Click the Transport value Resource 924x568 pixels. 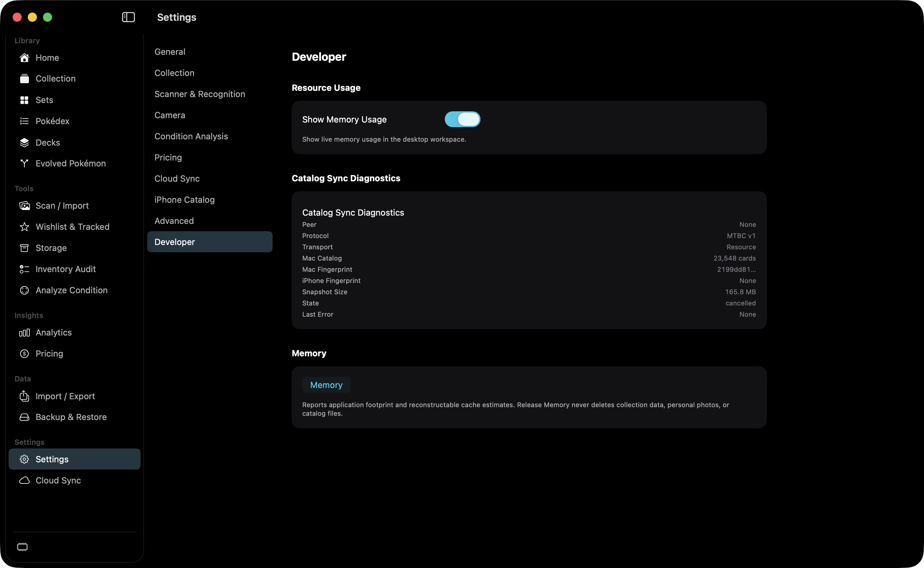(x=741, y=247)
